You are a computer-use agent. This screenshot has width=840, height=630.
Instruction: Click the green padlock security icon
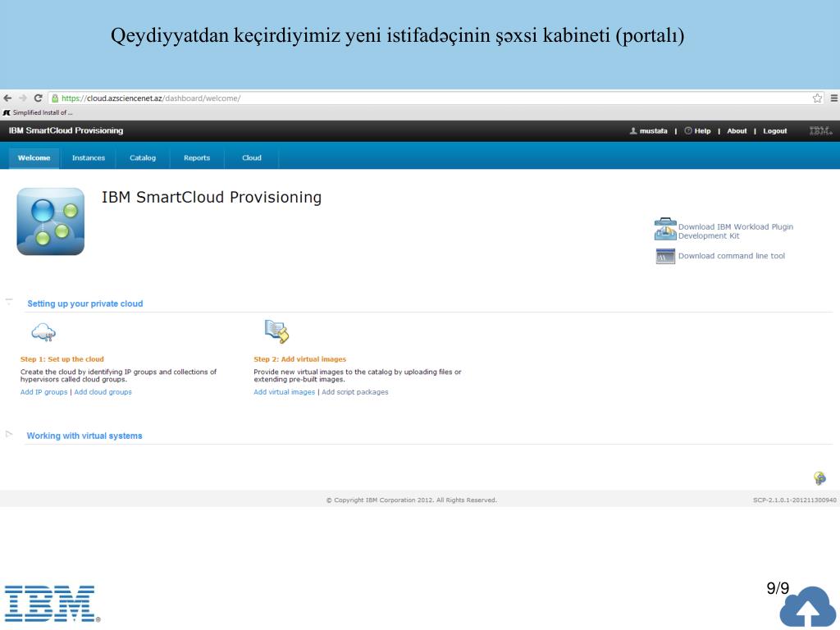pos(55,98)
